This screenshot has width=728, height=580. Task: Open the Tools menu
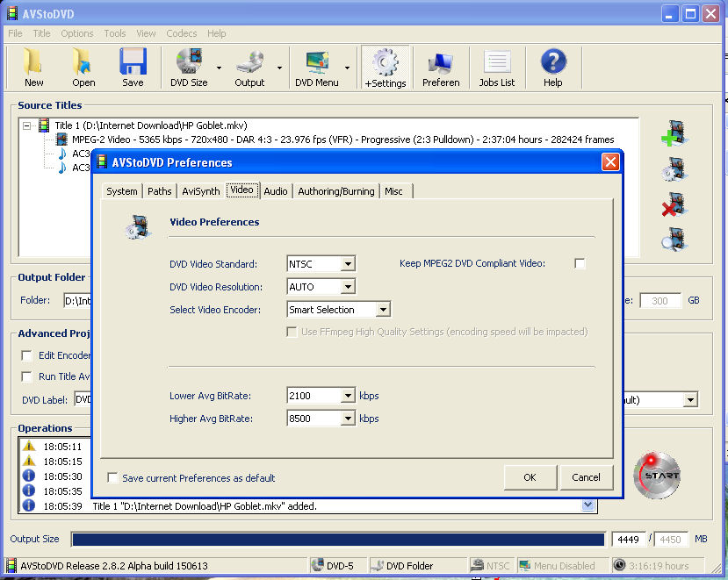115,33
